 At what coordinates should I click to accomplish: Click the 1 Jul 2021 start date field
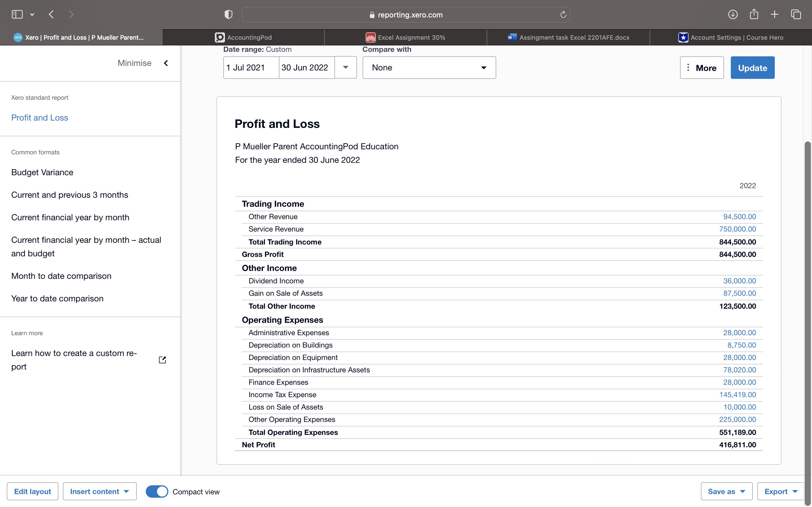(251, 67)
